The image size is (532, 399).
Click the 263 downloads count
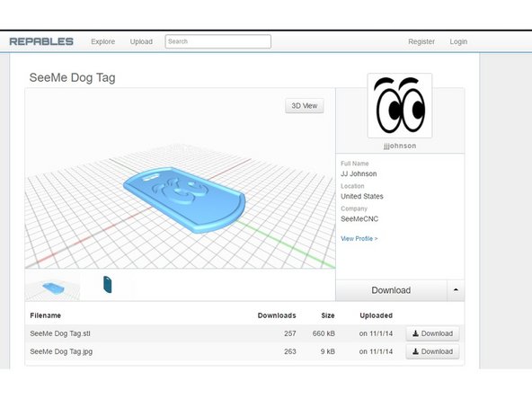(290, 351)
